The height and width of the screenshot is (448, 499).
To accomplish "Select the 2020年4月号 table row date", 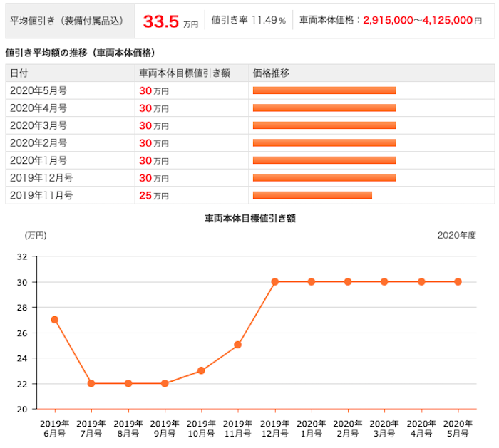I will (38, 108).
